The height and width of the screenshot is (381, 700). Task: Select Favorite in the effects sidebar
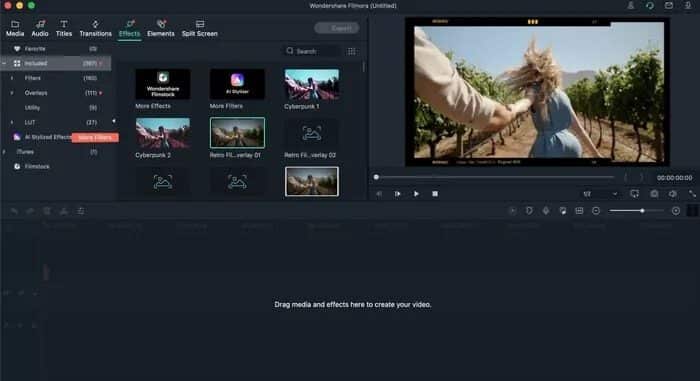tap(55, 49)
